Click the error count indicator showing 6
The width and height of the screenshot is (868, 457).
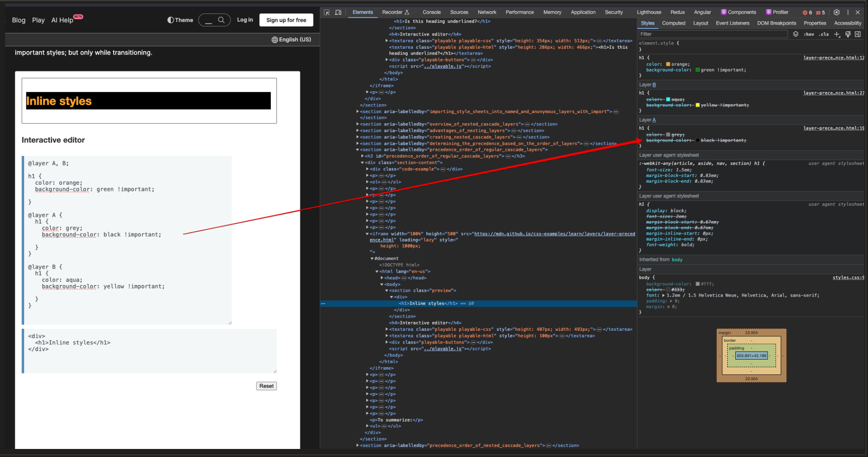click(x=807, y=13)
